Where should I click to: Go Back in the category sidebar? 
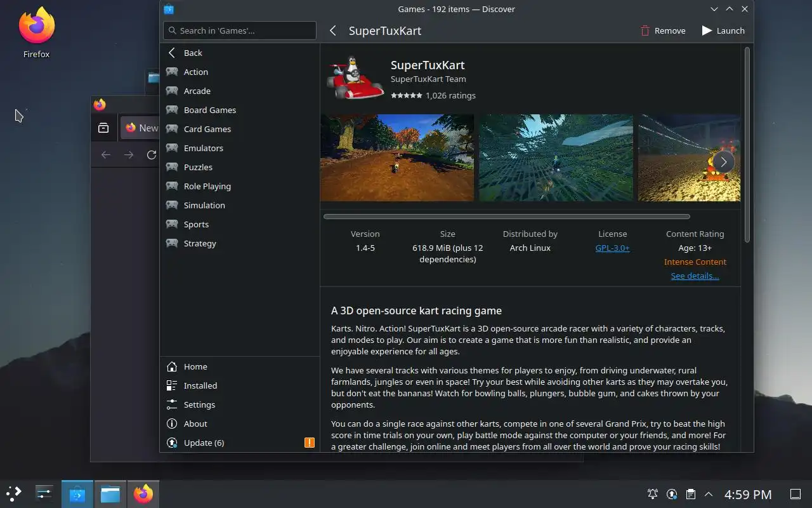click(x=240, y=53)
